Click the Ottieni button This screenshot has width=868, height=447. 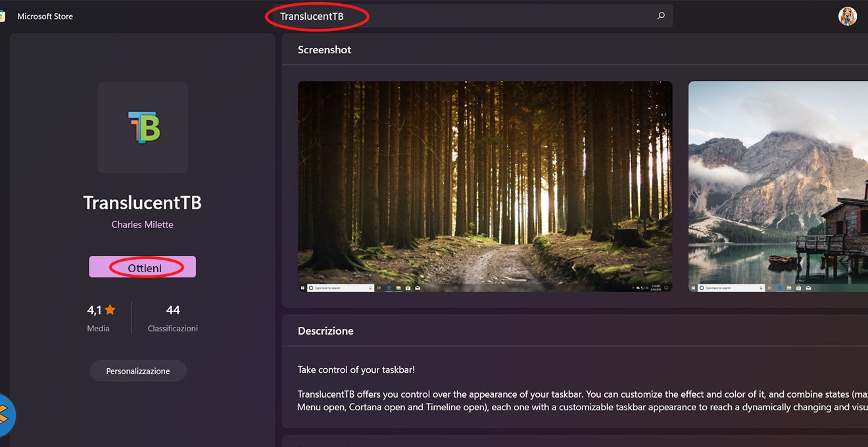point(143,267)
